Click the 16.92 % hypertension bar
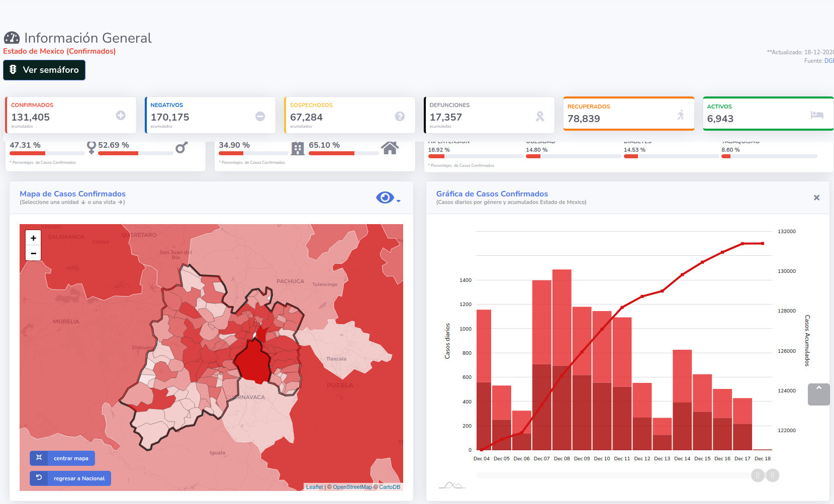 tap(476, 156)
